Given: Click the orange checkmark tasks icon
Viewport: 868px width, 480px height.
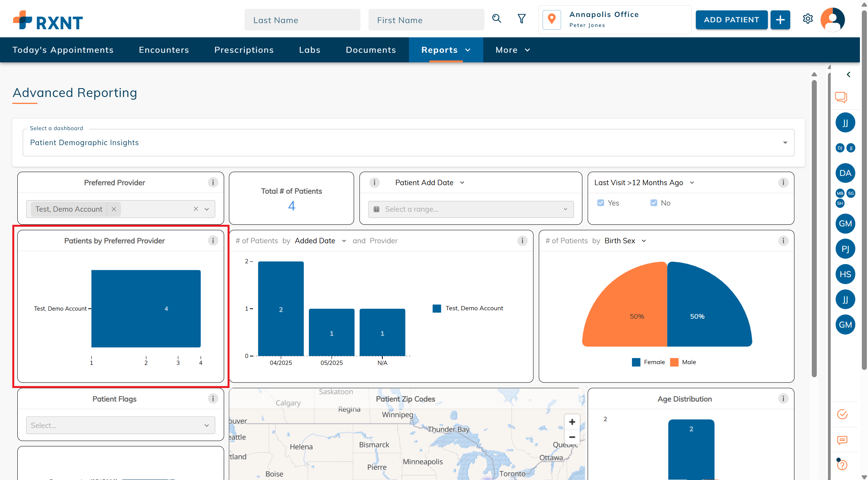Looking at the screenshot, I should coord(842,414).
